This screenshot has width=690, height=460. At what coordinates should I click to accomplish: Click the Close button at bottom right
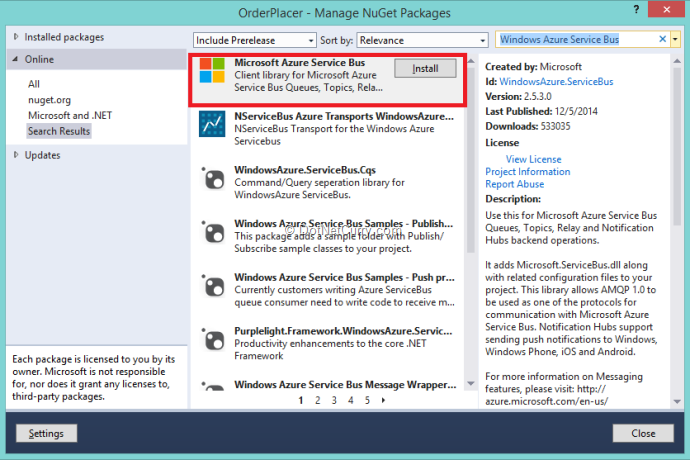click(x=643, y=433)
